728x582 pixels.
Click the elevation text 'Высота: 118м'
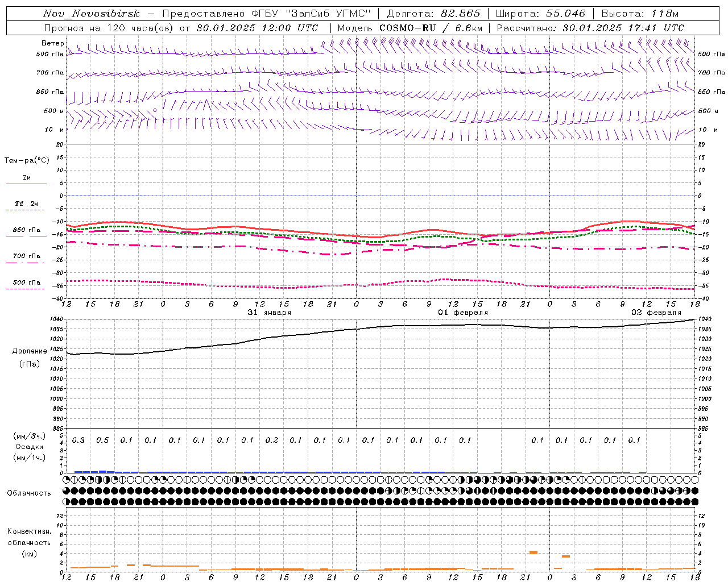[x=640, y=14]
